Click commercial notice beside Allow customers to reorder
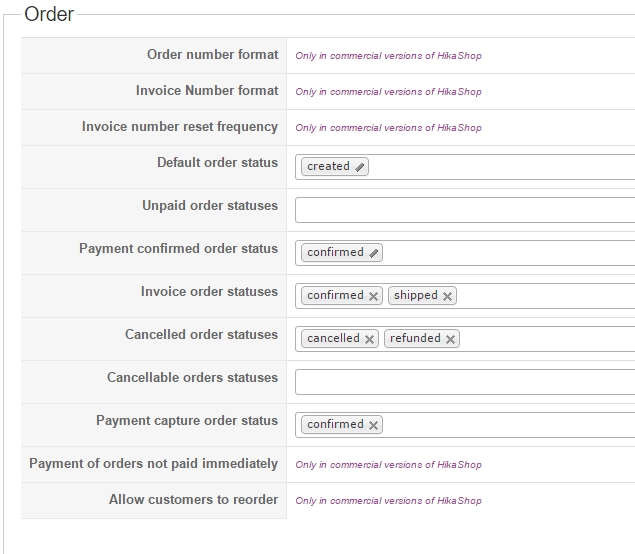635x554 pixels. click(x=388, y=501)
